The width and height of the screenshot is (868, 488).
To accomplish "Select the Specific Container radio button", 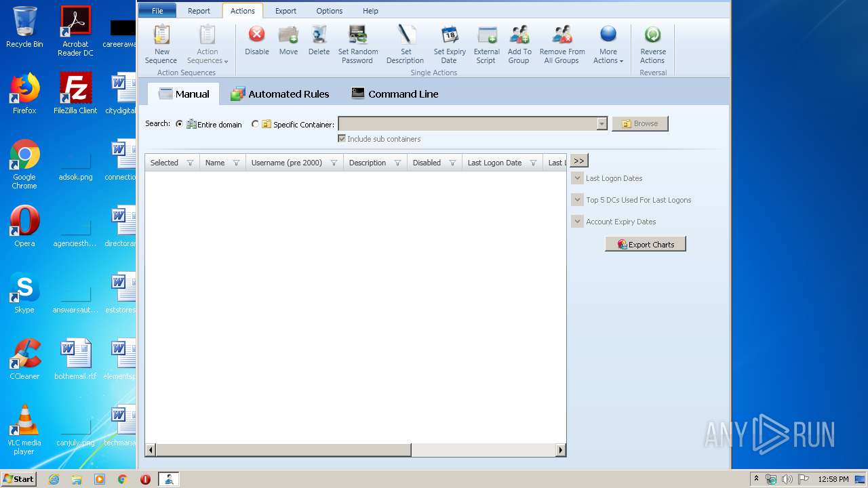I will coord(255,124).
